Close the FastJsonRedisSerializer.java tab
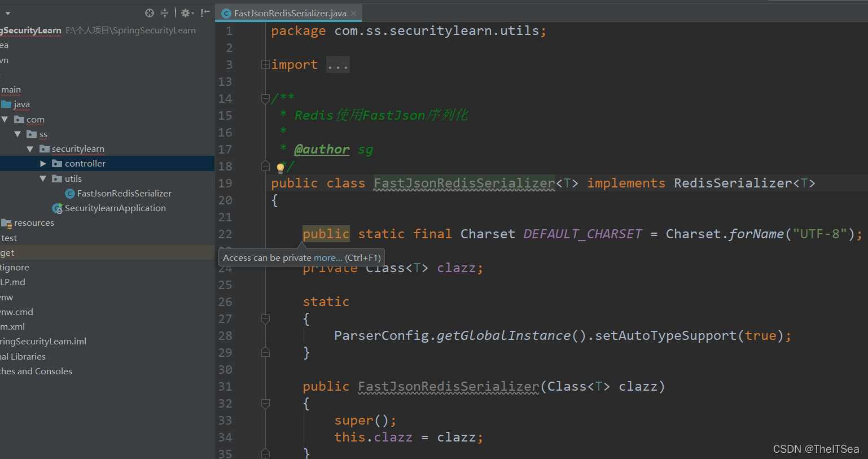 [354, 13]
